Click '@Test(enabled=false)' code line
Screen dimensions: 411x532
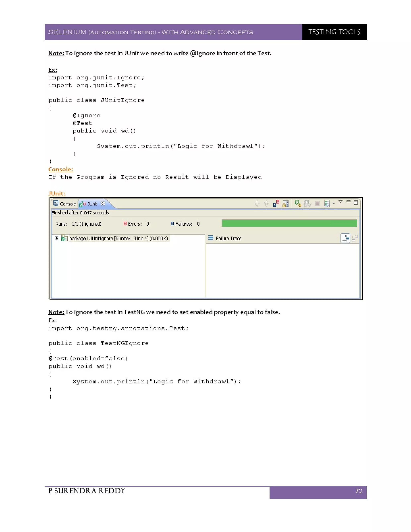point(88,359)
